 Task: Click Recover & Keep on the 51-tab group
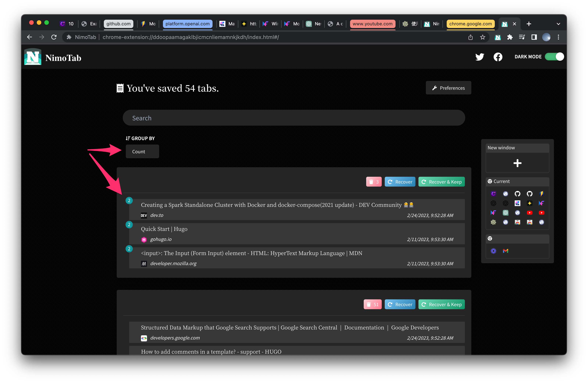click(x=441, y=304)
